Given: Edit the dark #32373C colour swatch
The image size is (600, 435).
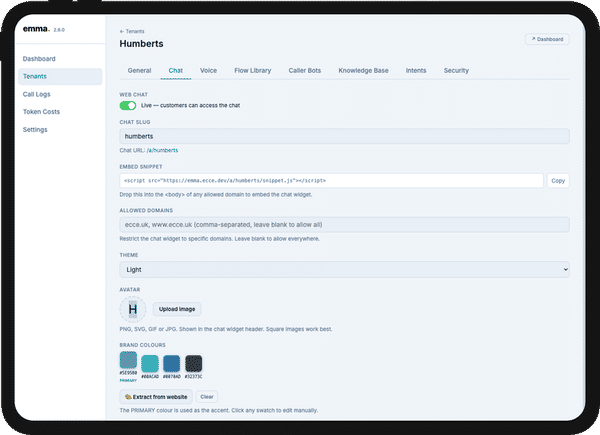Looking at the screenshot, I should click(194, 363).
